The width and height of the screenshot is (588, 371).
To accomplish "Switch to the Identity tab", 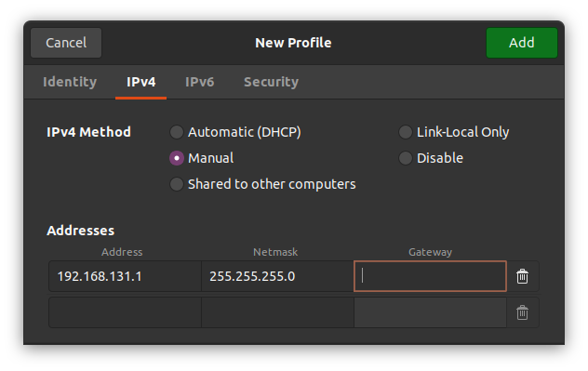I will point(70,82).
